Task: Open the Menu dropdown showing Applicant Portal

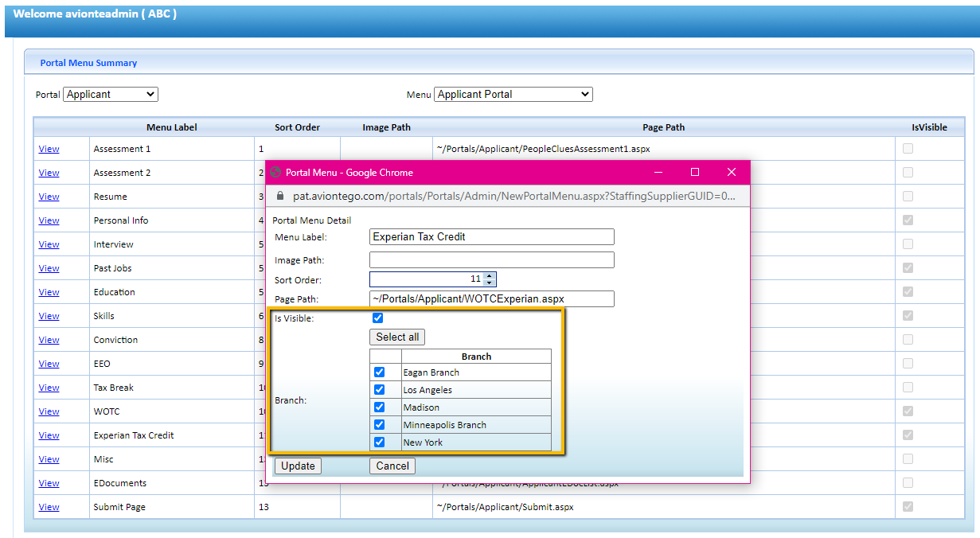Action: pos(513,94)
